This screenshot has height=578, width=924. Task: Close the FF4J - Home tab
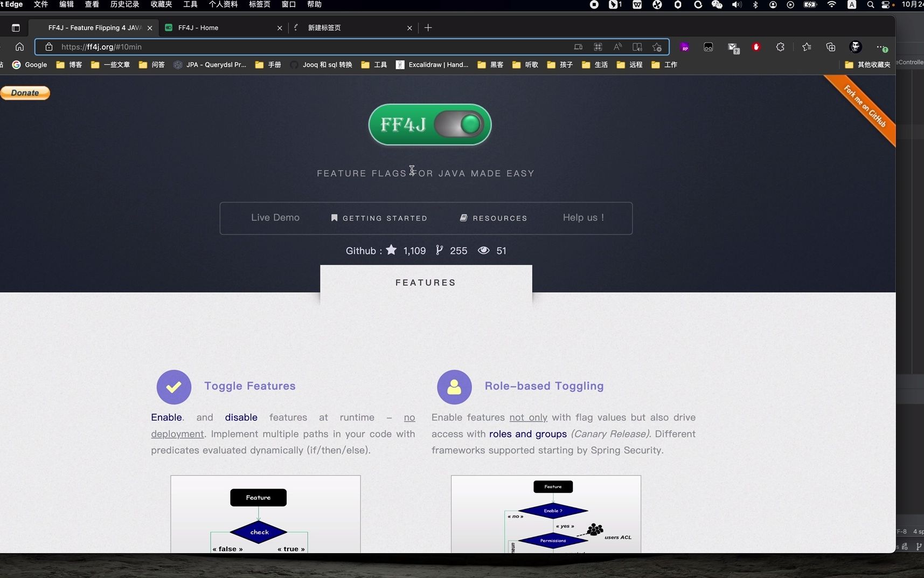(x=280, y=28)
